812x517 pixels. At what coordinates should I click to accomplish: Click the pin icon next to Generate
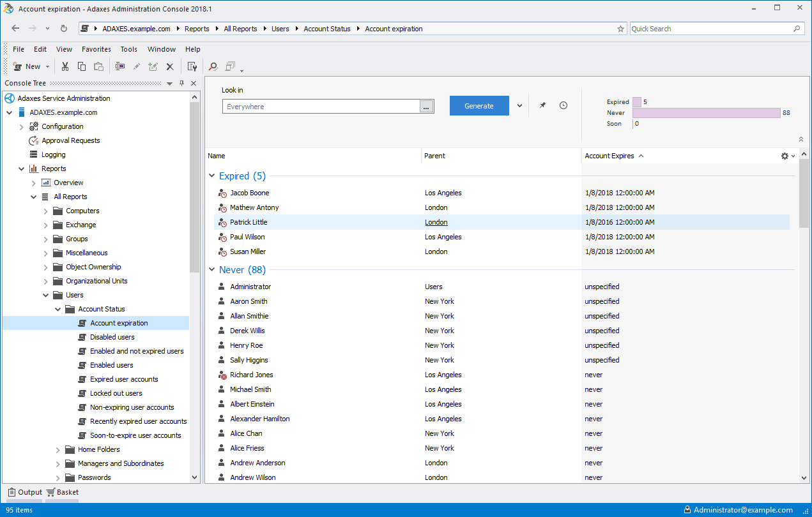click(542, 106)
